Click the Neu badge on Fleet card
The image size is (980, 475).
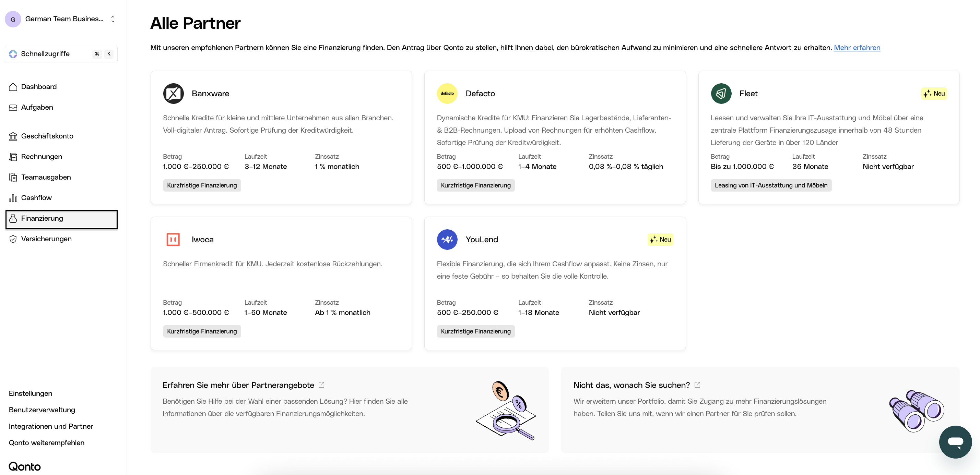pos(934,94)
